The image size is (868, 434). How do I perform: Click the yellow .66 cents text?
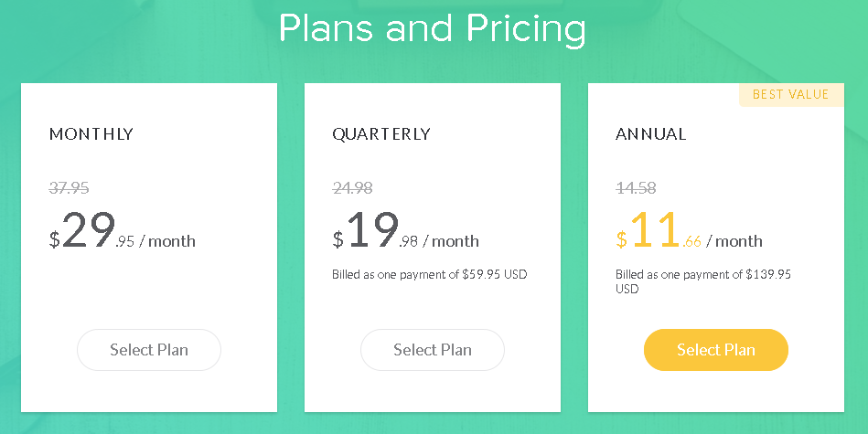point(692,241)
